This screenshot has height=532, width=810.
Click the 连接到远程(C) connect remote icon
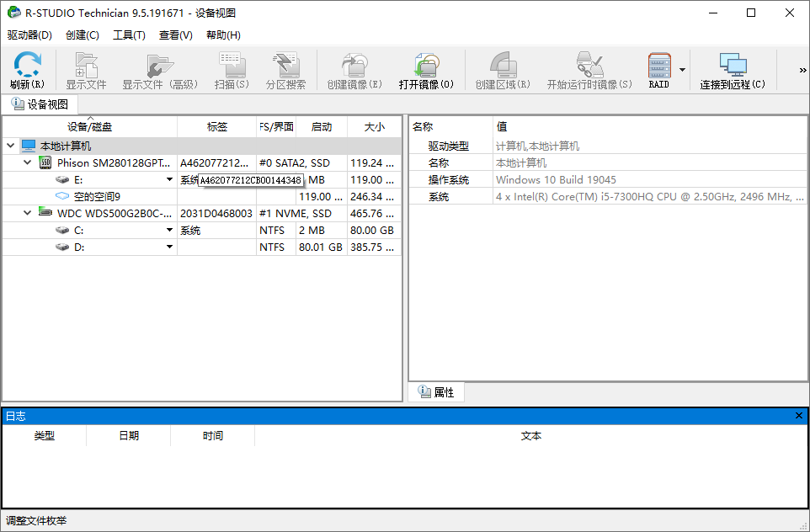click(x=733, y=65)
